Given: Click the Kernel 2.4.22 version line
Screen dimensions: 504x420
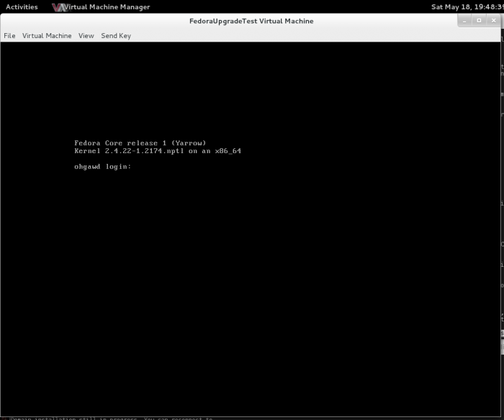Looking at the screenshot, I should tap(130, 151).
